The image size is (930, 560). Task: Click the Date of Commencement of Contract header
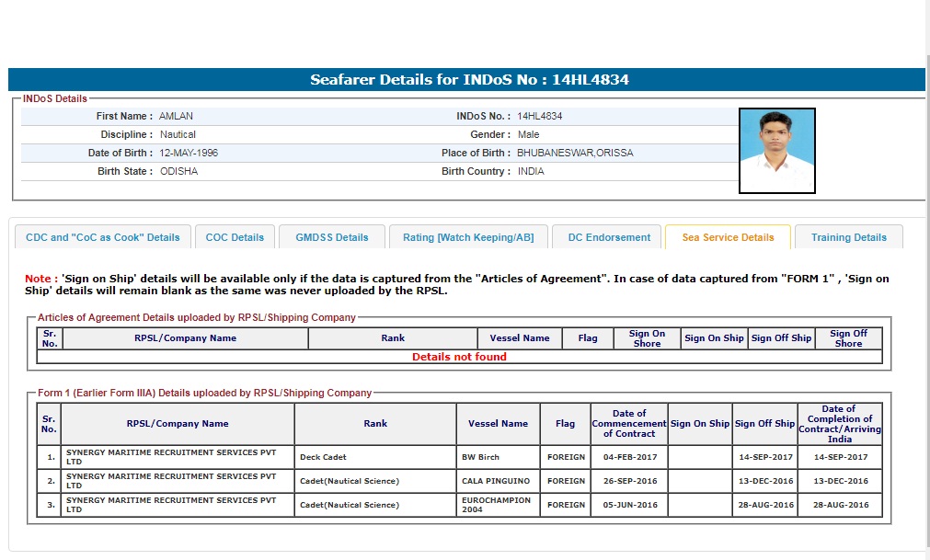629,424
